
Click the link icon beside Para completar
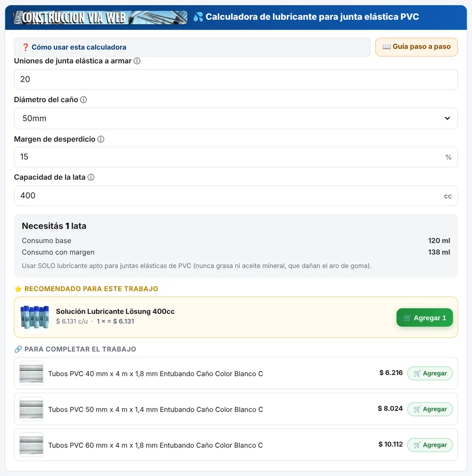point(18,349)
